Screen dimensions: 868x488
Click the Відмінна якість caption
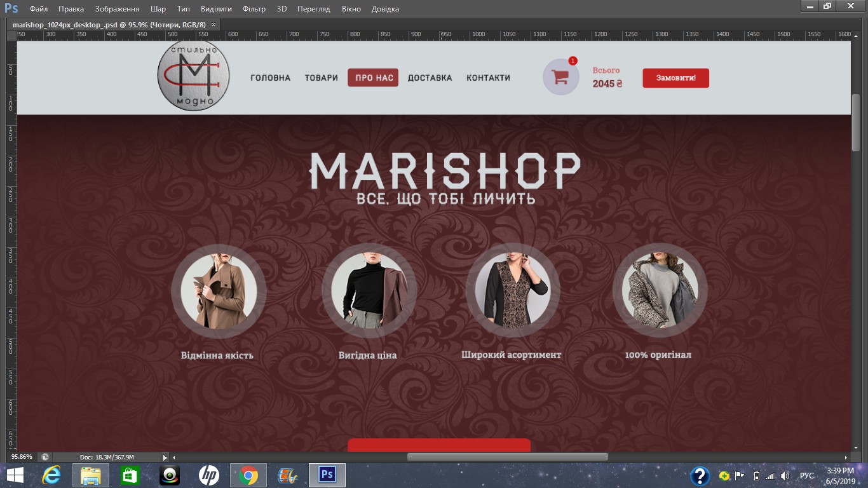click(217, 355)
